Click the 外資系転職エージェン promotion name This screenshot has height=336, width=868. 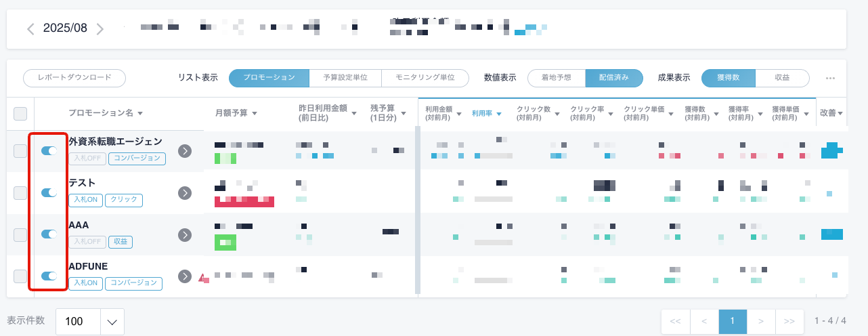(115, 142)
